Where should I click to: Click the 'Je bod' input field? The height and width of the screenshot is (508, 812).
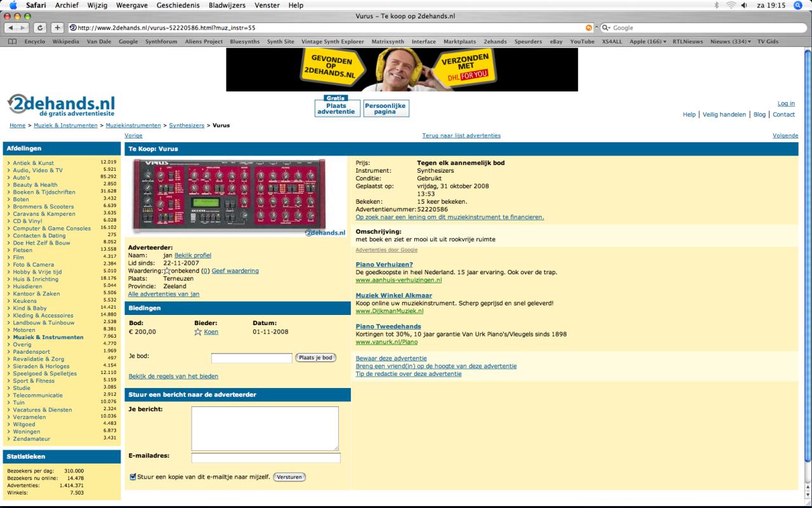click(252, 358)
